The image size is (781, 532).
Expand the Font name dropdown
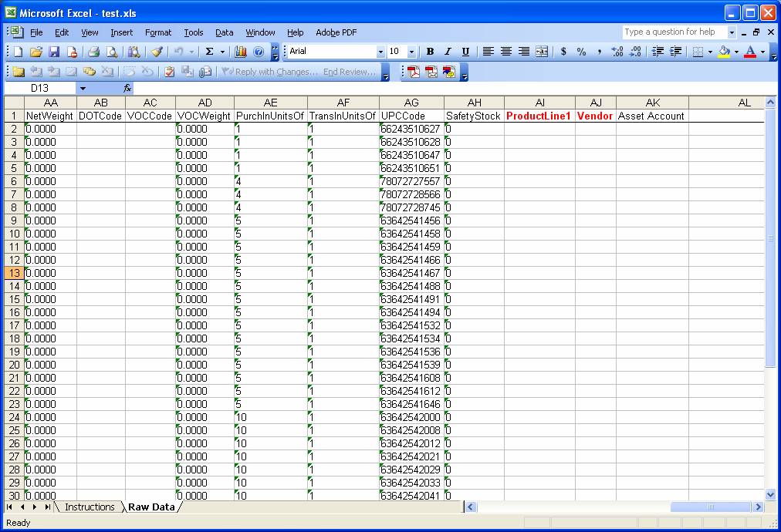(x=380, y=52)
